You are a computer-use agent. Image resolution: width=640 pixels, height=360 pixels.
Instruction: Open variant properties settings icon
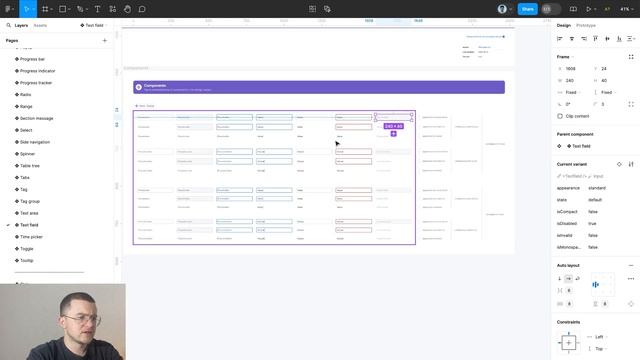pos(631,164)
